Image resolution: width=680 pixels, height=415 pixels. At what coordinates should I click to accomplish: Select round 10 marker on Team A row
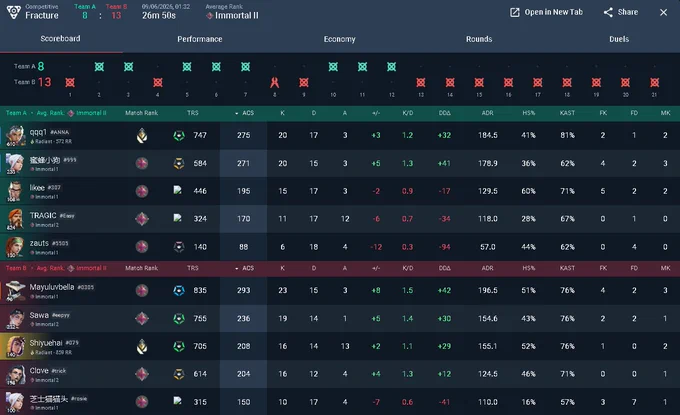[x=333, y=66]
